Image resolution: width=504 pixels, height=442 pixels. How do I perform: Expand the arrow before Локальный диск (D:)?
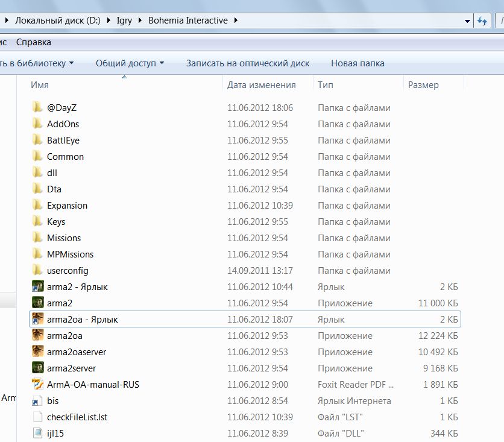coord(7,21)
